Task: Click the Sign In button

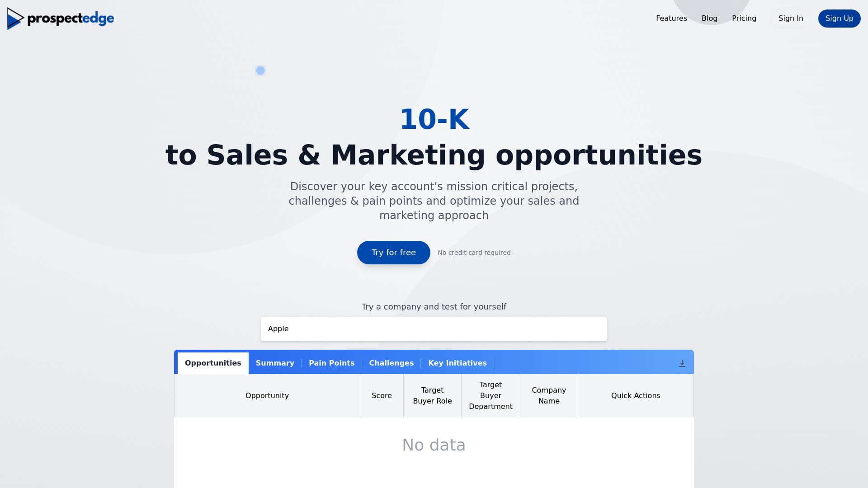Action: coord(791,19)
